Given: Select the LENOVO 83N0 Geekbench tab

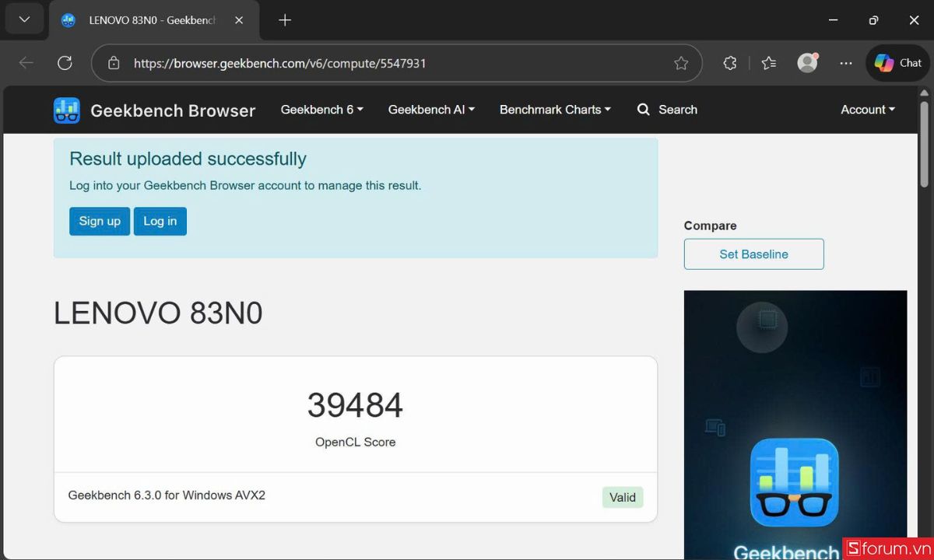Looking at the screenshot, I should click(x=152, y=20).
